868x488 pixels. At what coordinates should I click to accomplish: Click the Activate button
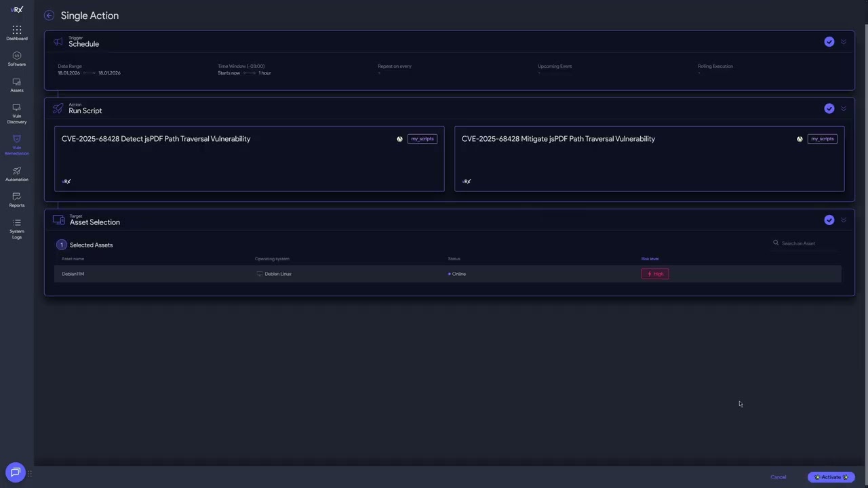(831, 477)
